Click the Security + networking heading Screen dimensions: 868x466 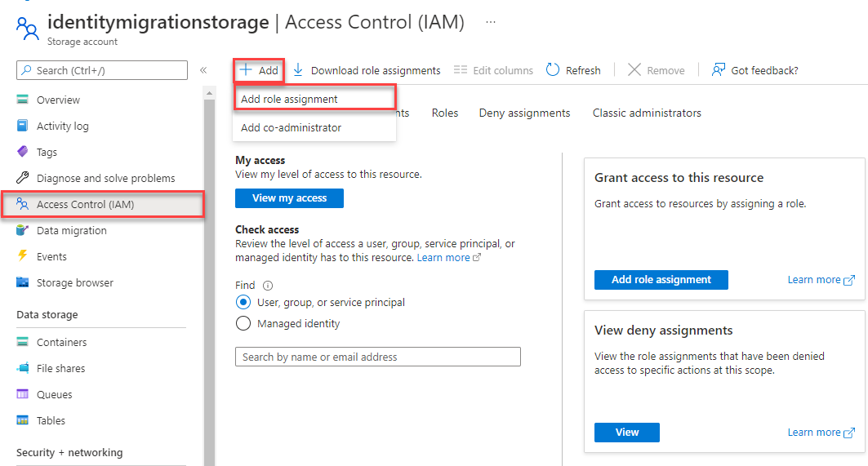click(x=69, y=452)
